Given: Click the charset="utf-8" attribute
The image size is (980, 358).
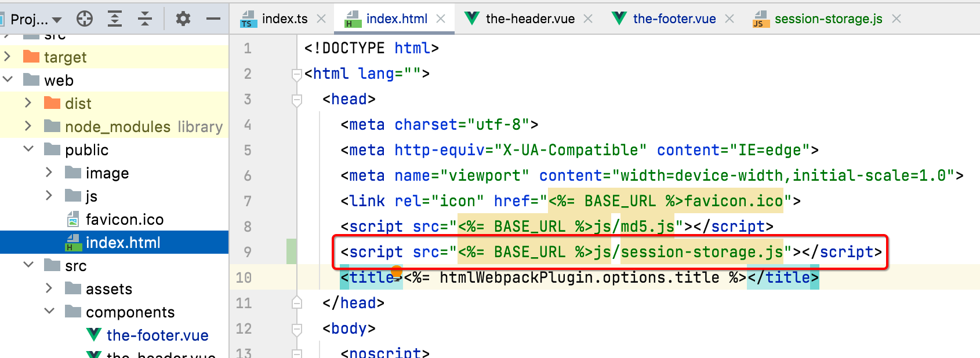Looking at the screenshot, I should pos(462,125).
